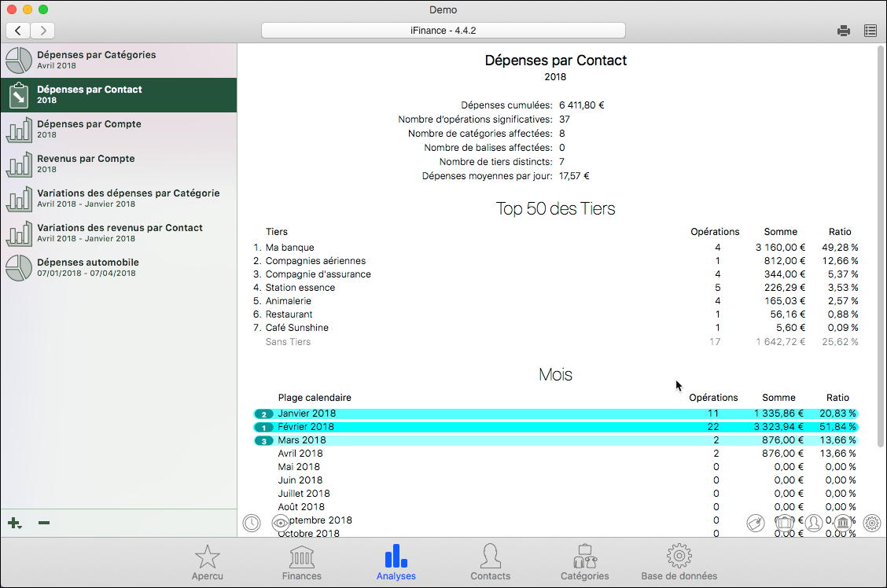This screenshot has width=887, height=588.
Task: Select Dépenses par Catégories analysis
Action: (x=118, y=60)
